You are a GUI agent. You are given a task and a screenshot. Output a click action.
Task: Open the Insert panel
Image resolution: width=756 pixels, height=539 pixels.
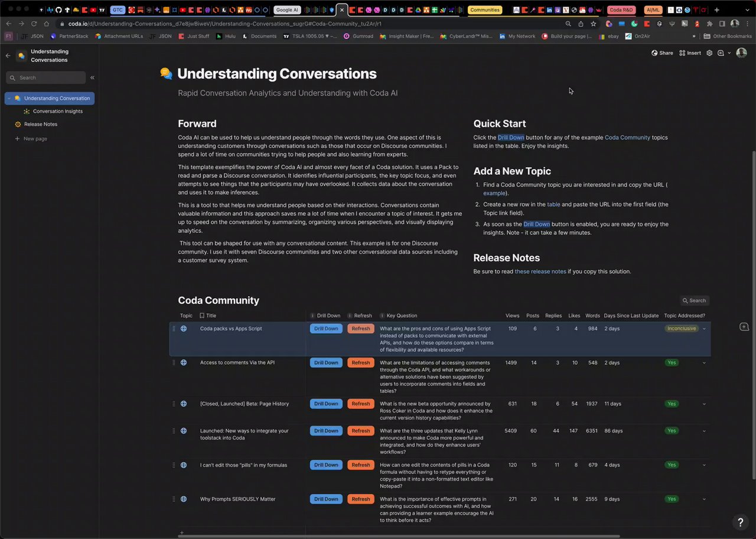click(690, 53)
